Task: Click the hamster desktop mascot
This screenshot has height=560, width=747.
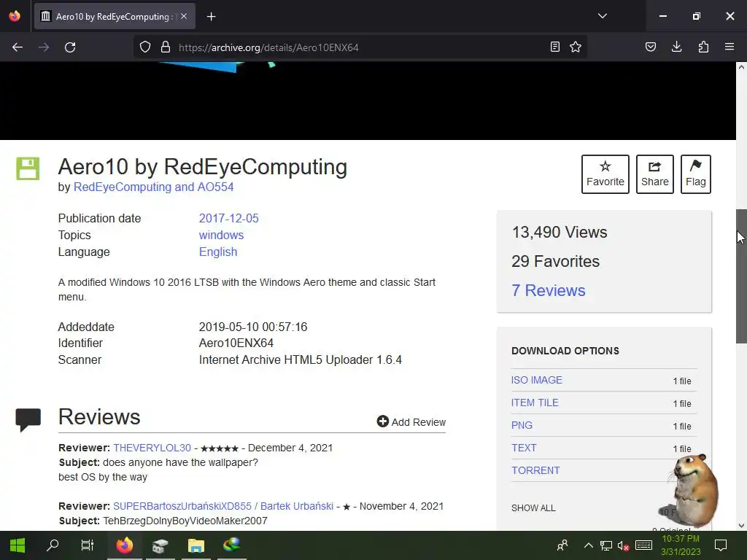Action: pyautogui.click(x=694, y=491)
